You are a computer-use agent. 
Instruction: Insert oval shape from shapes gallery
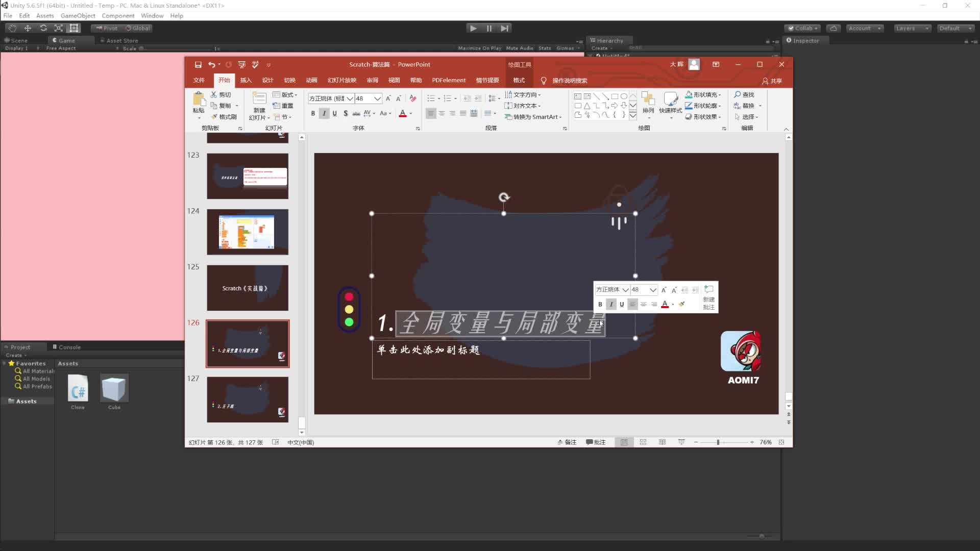(624, 96)
